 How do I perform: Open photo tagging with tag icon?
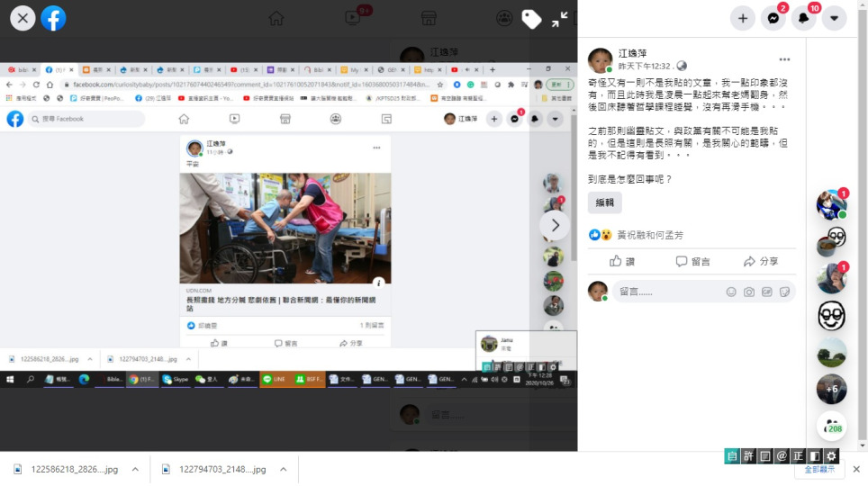(x=531, y=19)
